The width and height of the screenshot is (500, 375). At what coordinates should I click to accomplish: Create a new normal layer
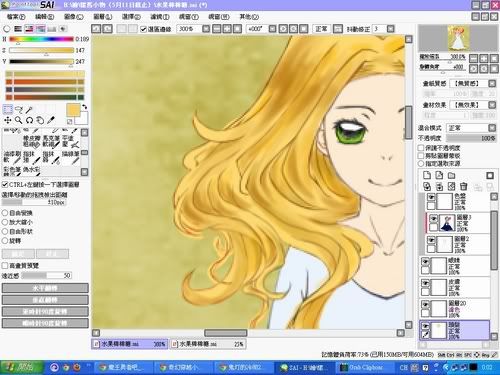[x=427, y=175]
